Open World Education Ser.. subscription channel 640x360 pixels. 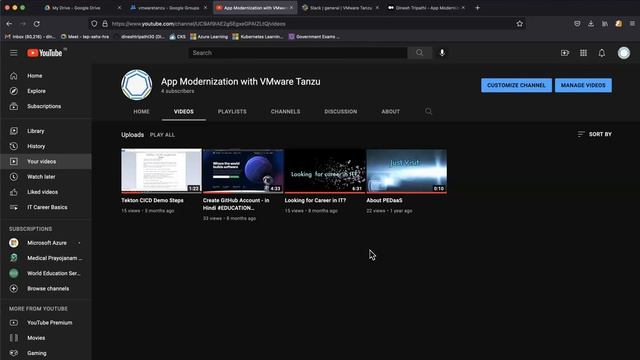pyautogui.click(x=46, y=273)
